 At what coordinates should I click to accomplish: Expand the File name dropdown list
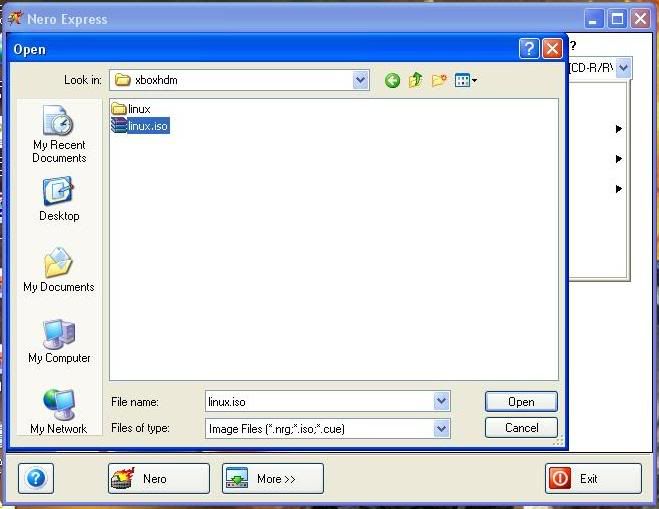(442, 401)
